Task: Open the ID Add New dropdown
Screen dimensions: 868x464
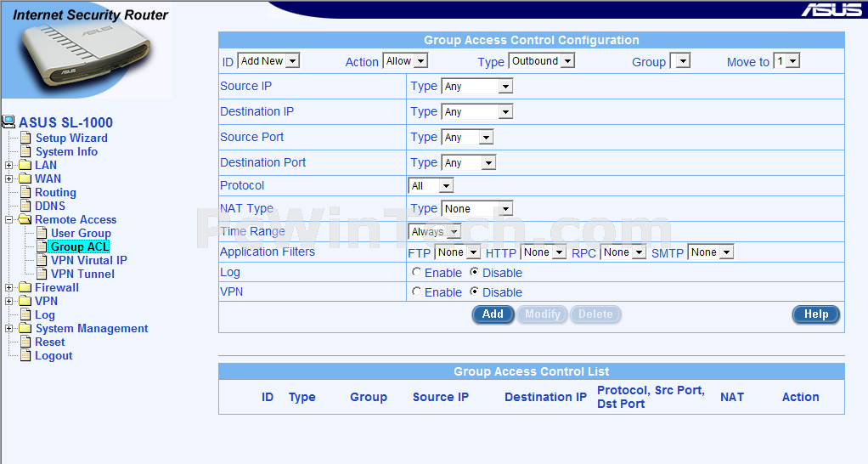Action: [x=268, y=61]
